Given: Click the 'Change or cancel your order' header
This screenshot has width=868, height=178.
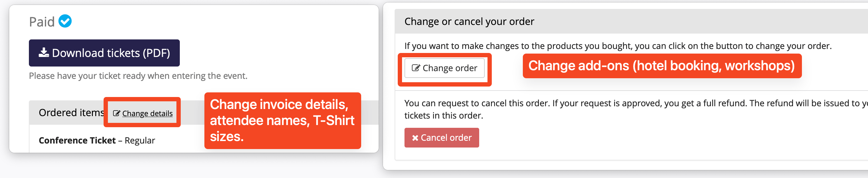Looking at the screenshot, I should 469,22.
